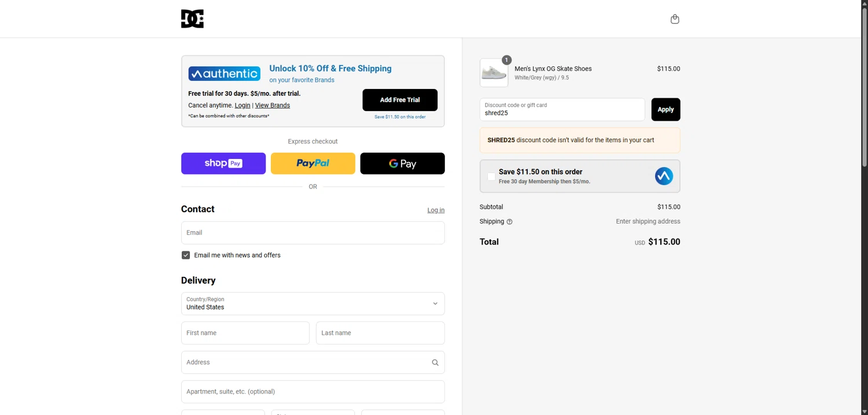Open the shopping bag cart icon

coord(675,19)
